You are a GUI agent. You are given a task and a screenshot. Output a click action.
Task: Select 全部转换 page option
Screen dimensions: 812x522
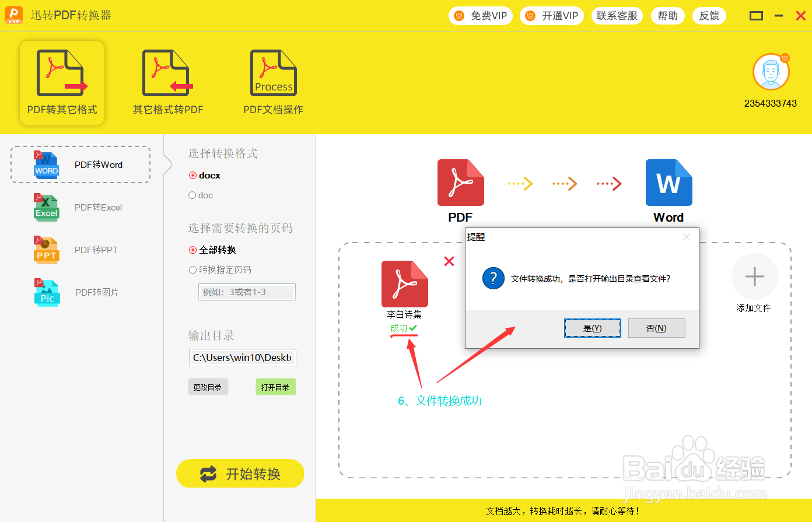(212, 250)
